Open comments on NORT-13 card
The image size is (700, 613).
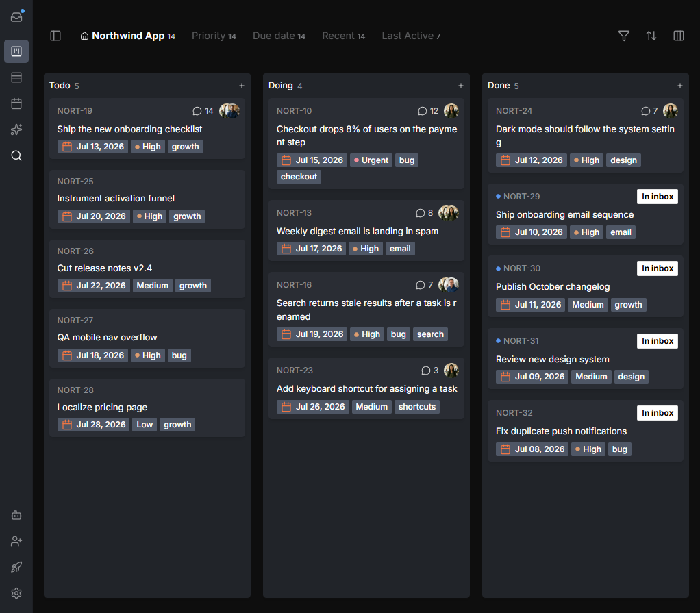tap(424, 213)
